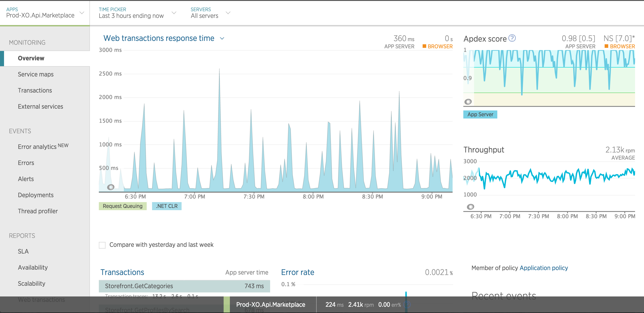Open the Apdex score help icon
The width and height of the screenshot is (644, 313).
[512, 38]
